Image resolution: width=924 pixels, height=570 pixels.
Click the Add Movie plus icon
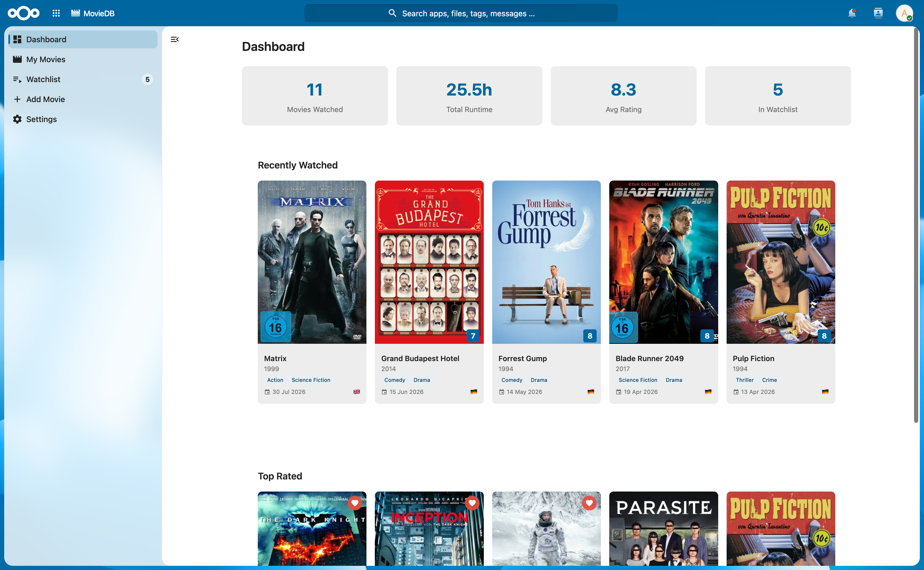click(17, 99)
